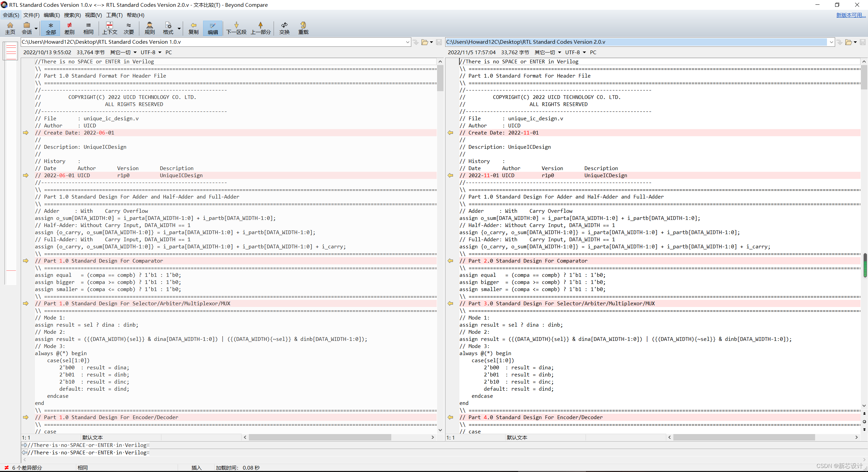Screen dimensions: 868x472
Task: Open the File (文件) menu
Action: click(x=31, y=15)
